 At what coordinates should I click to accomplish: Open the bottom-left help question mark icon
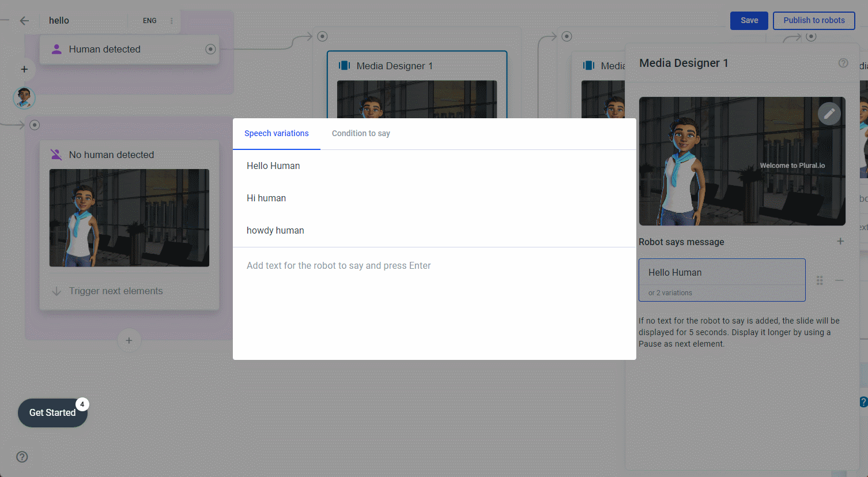(22, 457)
